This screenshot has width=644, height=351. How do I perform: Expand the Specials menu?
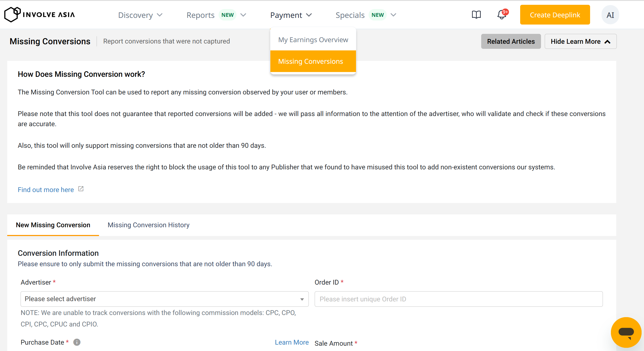point(366,15)
